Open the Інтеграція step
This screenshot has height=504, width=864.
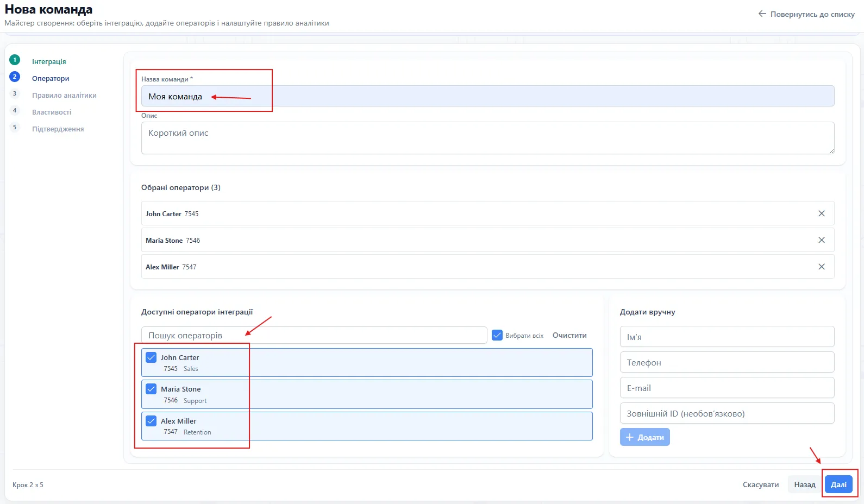click(x=49, y=61)
